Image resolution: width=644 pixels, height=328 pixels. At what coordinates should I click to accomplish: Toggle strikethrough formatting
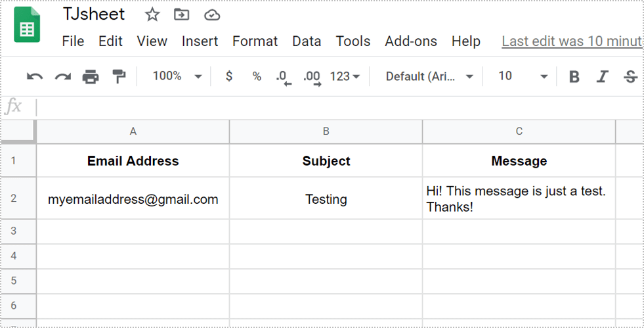[x=630, y=77]
